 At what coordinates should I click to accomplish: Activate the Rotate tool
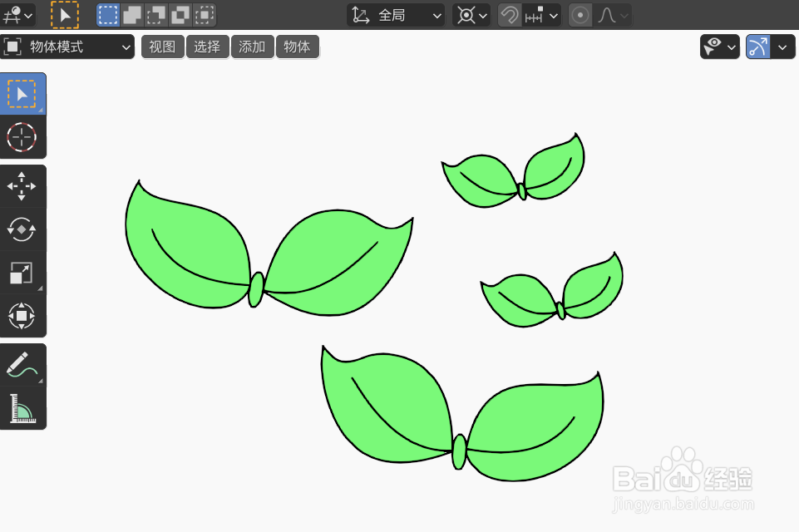pyautogui.click(x=23, y=229)
